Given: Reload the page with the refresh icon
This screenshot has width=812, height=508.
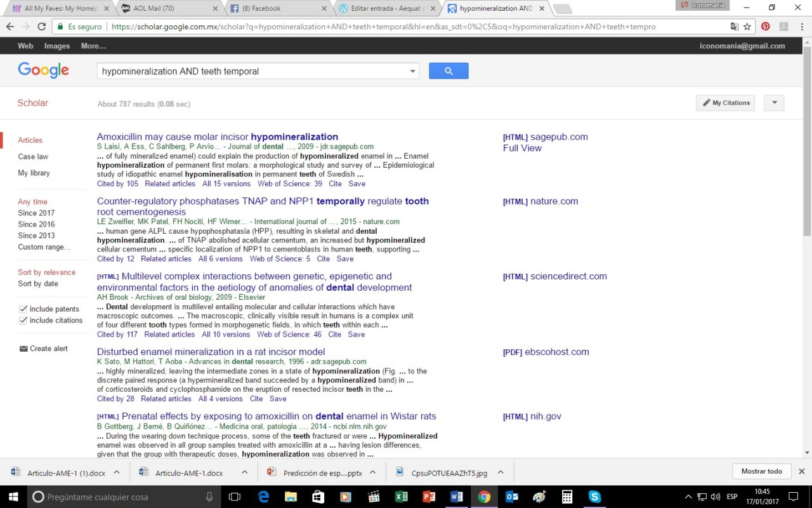Looking at the screenshot, I should (x=42, y=27).
